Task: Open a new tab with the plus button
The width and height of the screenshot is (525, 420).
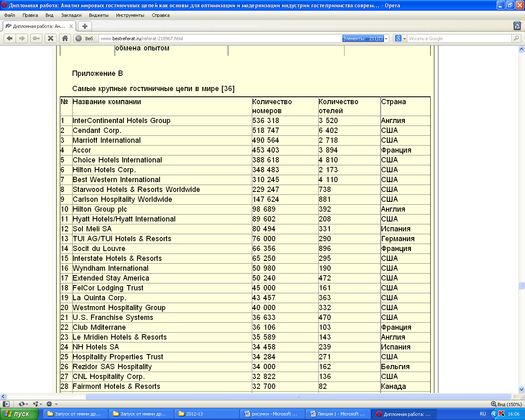Action: (x=84, y=26)
